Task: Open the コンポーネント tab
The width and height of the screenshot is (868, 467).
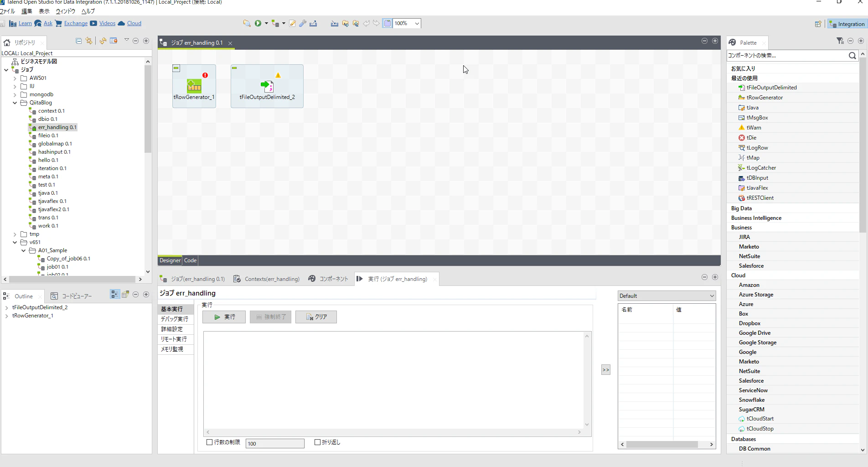Action: click(x=329, y=279)
